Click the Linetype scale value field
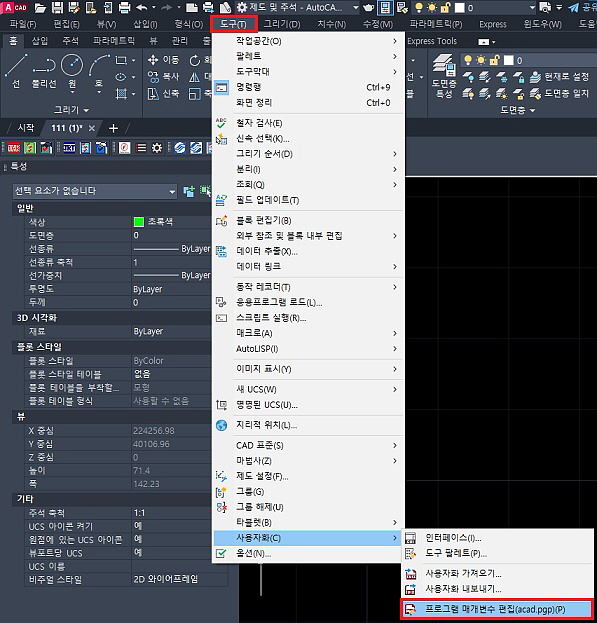597x623 pixels. 172,262
